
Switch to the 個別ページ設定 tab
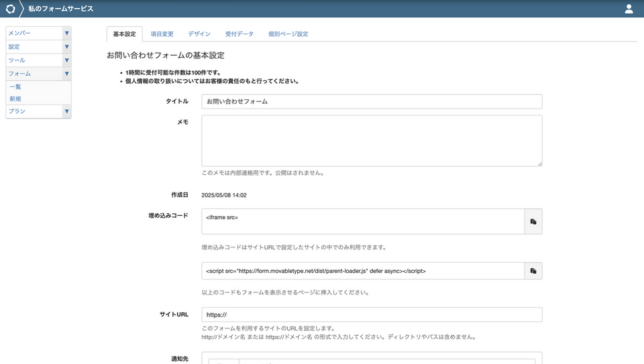click(x=288, y=34)
